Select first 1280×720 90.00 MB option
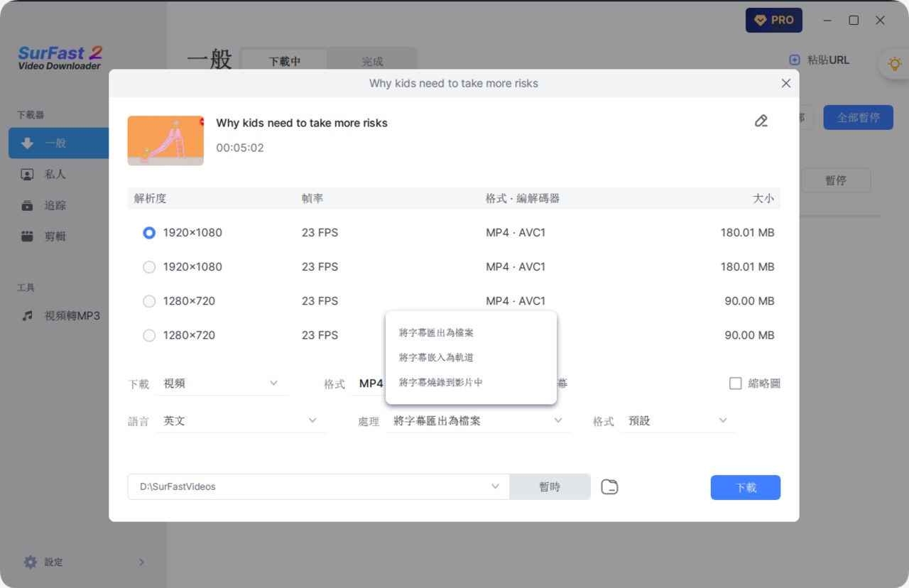 149,301
